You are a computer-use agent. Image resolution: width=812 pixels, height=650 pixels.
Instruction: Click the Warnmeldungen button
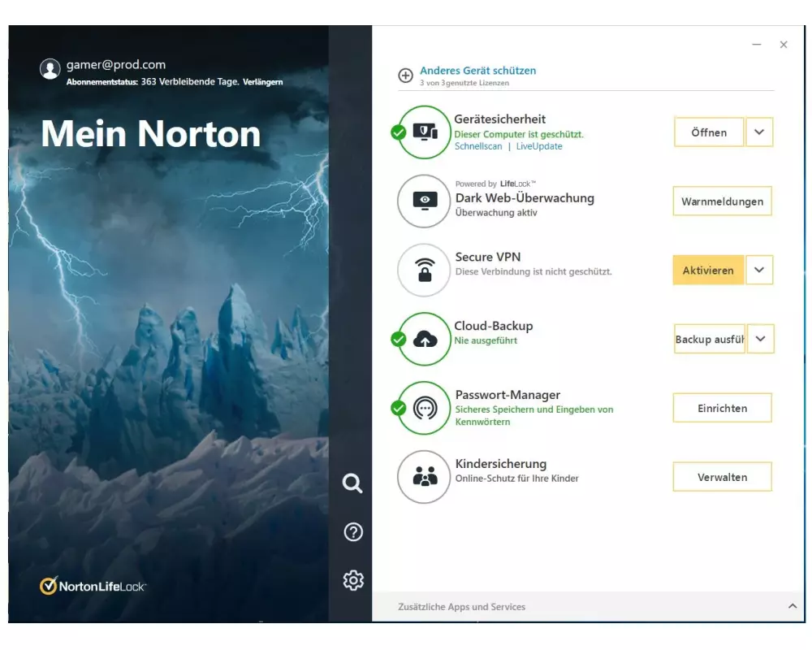[x=722, y=201]
